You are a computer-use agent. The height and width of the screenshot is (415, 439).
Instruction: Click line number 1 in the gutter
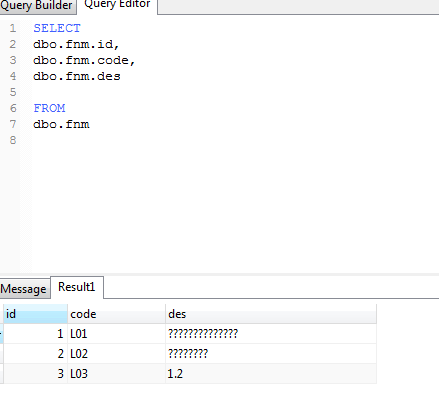pyautogui.click(x=13, y=28)
